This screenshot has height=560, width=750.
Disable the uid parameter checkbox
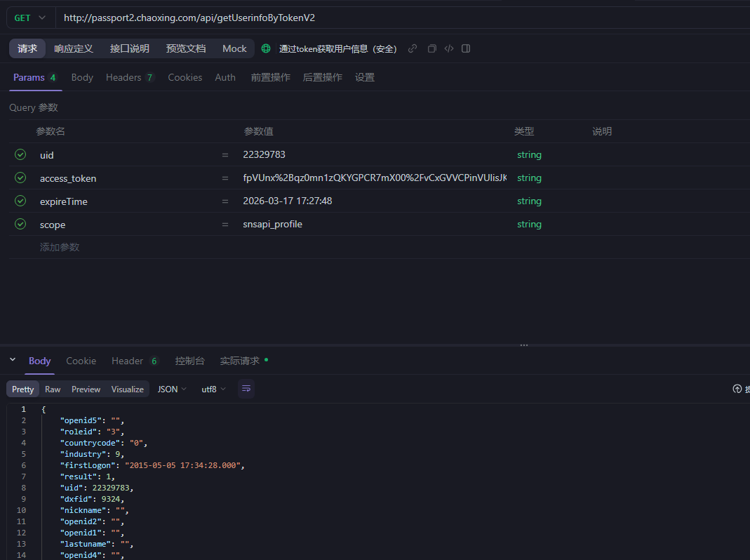20,154
